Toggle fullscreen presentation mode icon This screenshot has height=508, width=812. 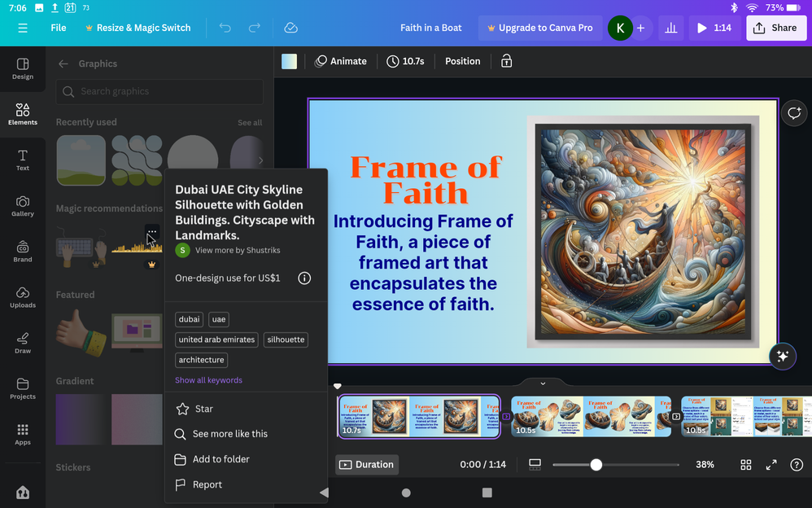771,465
